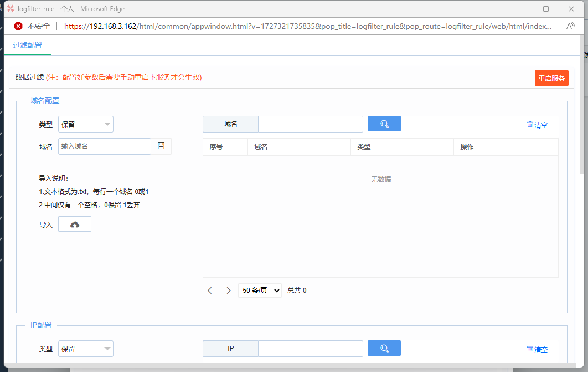Click the 域名 label of search box
This screenshot has height=372, width=588.
click(x=231, y=124)
